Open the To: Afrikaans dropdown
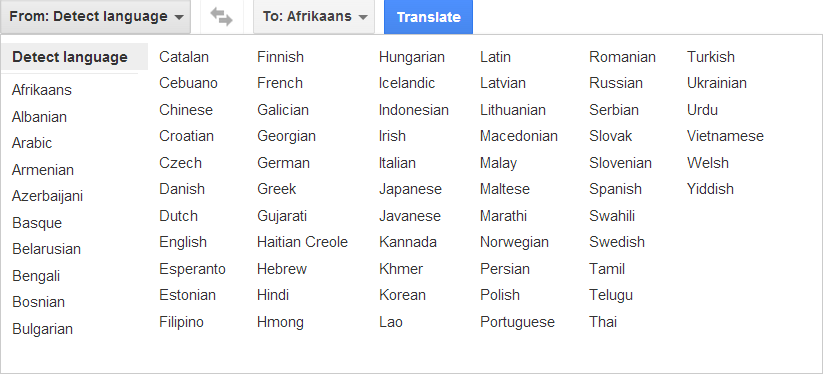Screen dimensions: 823x374 314,17
